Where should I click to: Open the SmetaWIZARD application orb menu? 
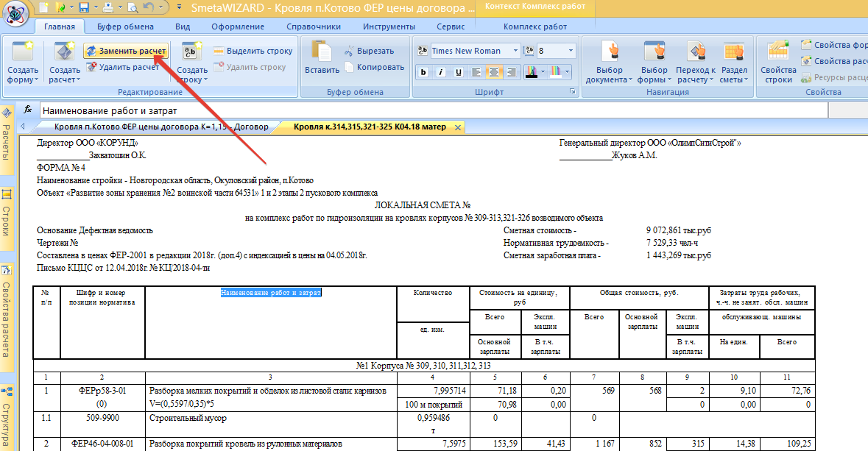(x=15, y=13)
